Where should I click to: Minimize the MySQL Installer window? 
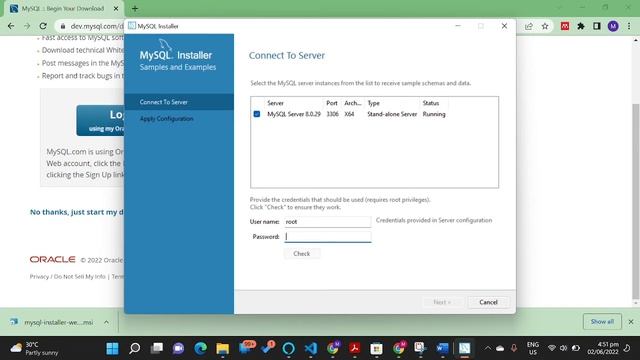[x=458, y=26]
